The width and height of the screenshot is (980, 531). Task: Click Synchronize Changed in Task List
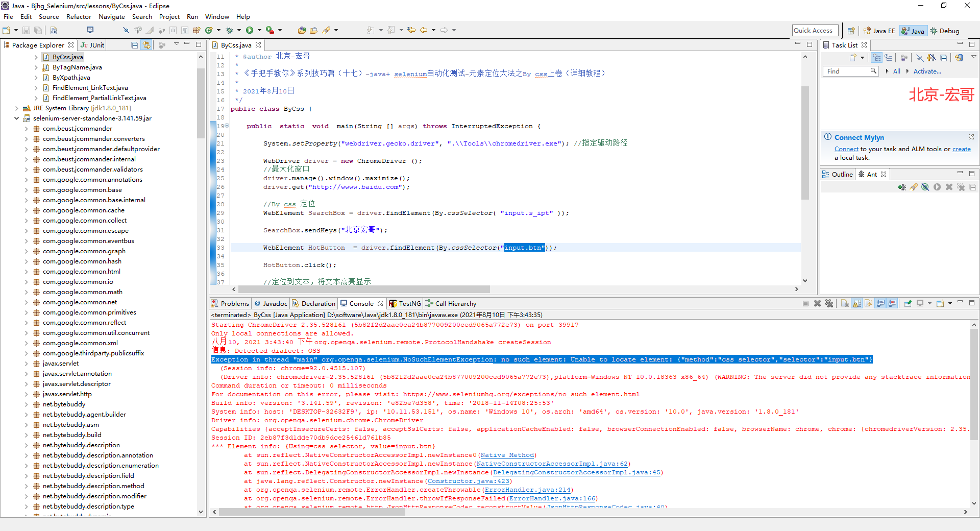pyautogui.click(x=959, y=58)
